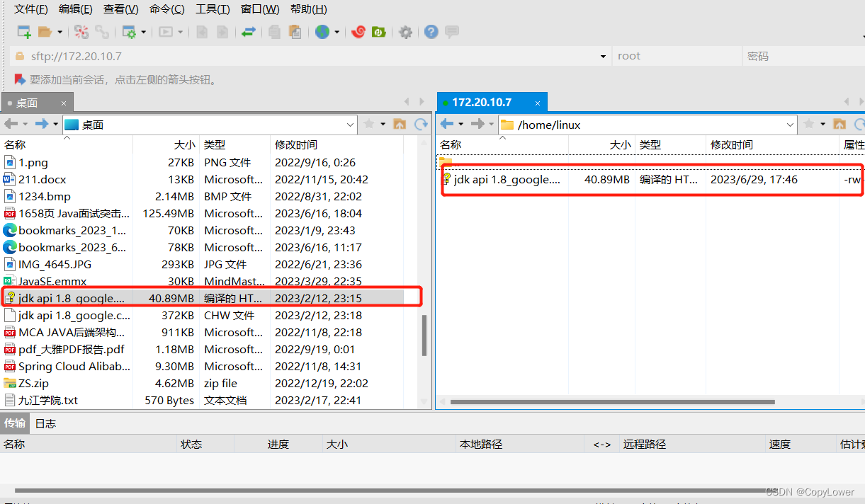865x504 pixels.
Task: Click the reconnect chain-link icon
Action: point(103,32)
